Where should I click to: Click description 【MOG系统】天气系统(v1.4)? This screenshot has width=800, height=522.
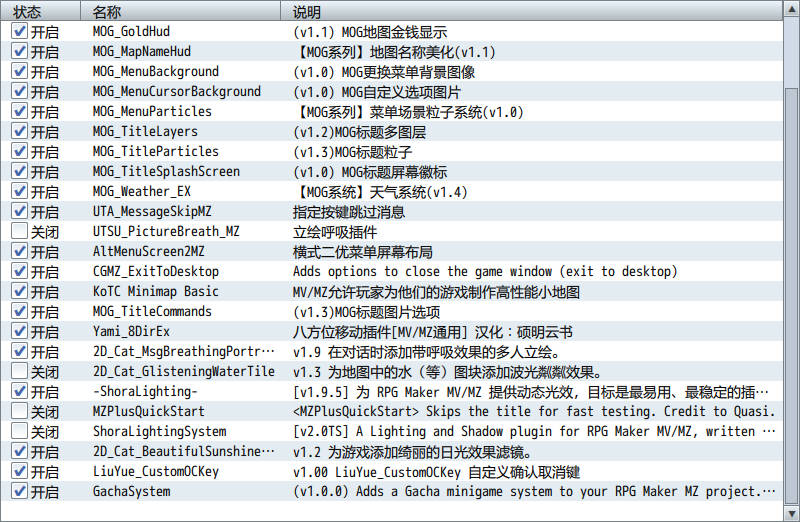[381, 192]
